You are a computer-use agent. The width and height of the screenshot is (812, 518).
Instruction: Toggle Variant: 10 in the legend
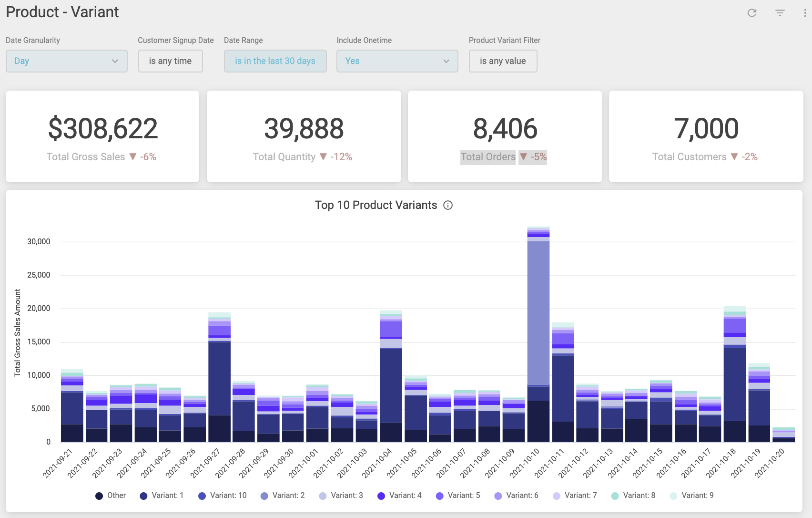pos(223,496)
